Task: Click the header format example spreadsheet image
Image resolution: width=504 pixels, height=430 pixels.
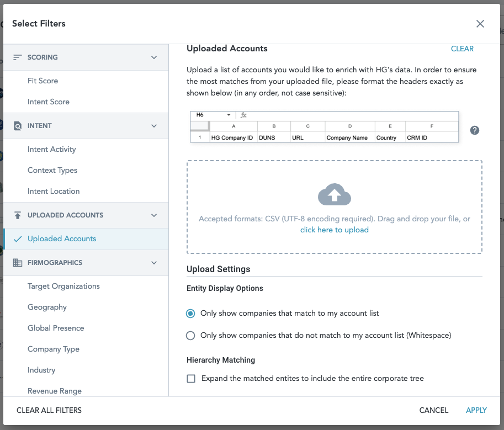Action: point(324,127)
